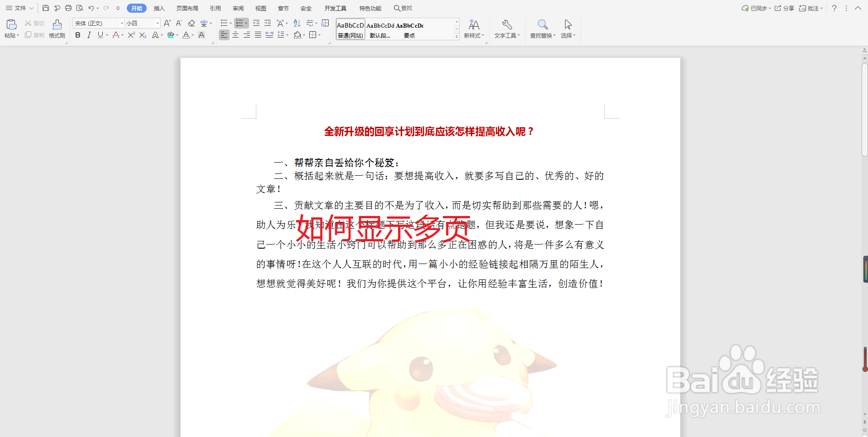Toggle bulleted list button
Viewport: 868px width, 437px height.
point(224,23)
